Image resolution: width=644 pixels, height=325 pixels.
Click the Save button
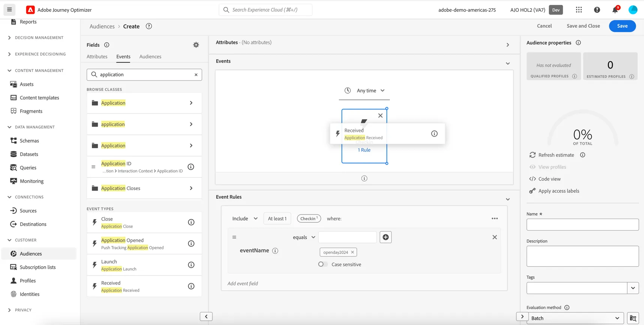622,26
